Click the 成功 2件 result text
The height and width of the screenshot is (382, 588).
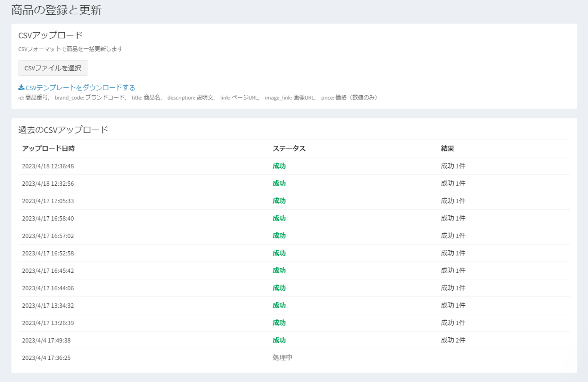[453, 340]
